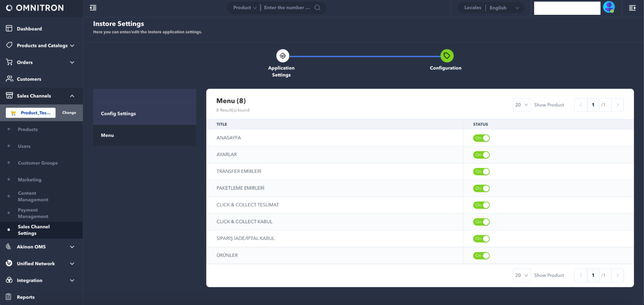Screen dimensions: 644x305
Task: Click the search magnifier icon
Action: [317, 8]
